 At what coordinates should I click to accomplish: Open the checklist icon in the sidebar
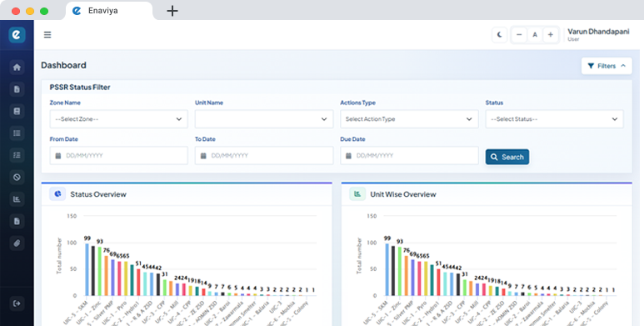pos(17,155)
